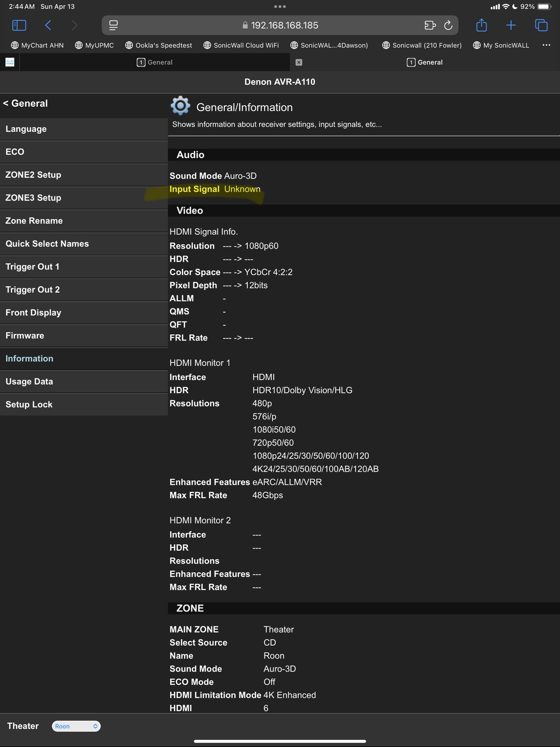Viewport: 560px width, 747px height.
Task: Open SonicWall Cloud WiFi bookmark
Action: 241,45
